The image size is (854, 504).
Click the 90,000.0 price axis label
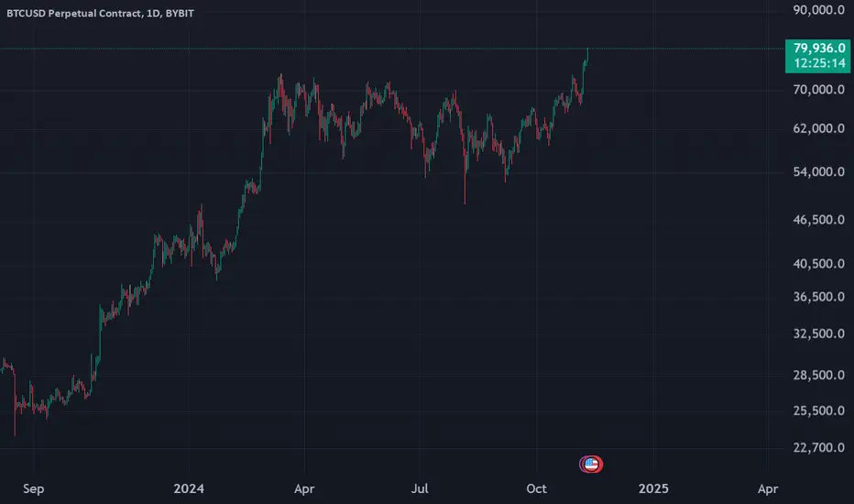pyautogui.click(x=819, y=9)
